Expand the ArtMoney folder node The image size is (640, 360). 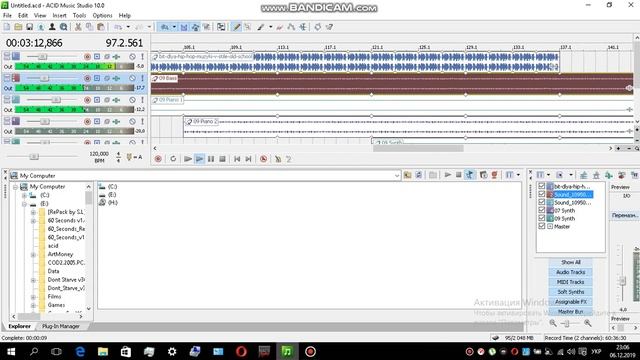(33, 254)
